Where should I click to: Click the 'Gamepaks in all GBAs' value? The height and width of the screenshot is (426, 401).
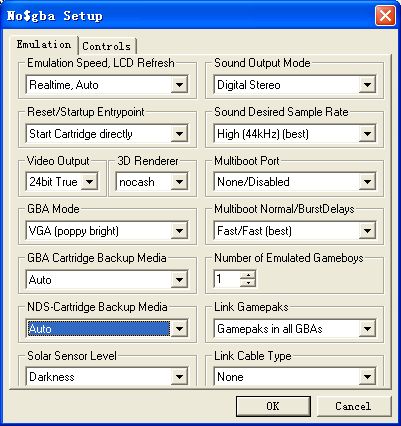(x=270, y=329)
